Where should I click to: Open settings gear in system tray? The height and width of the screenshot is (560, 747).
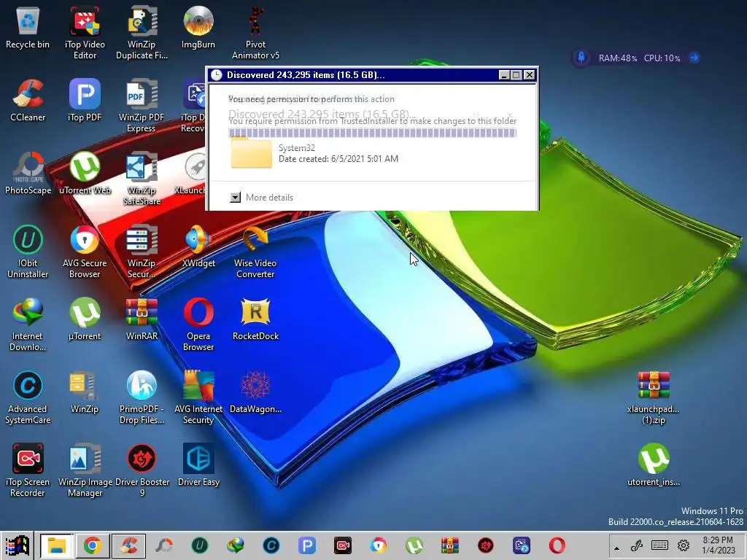[x=684, y=545]
